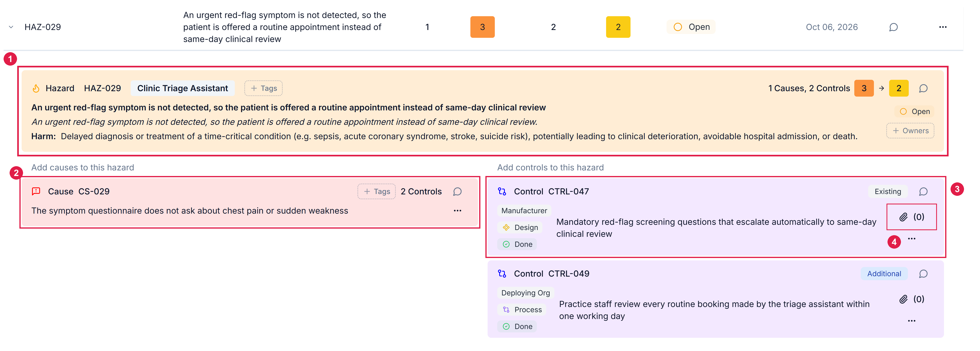Click the flame Hazard icon
Image resolution: width=980 pixels, height=351 pixels.
36,88
